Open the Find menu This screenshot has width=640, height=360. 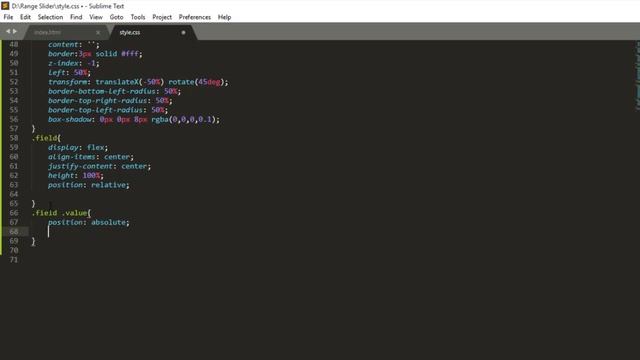(76, 17)
